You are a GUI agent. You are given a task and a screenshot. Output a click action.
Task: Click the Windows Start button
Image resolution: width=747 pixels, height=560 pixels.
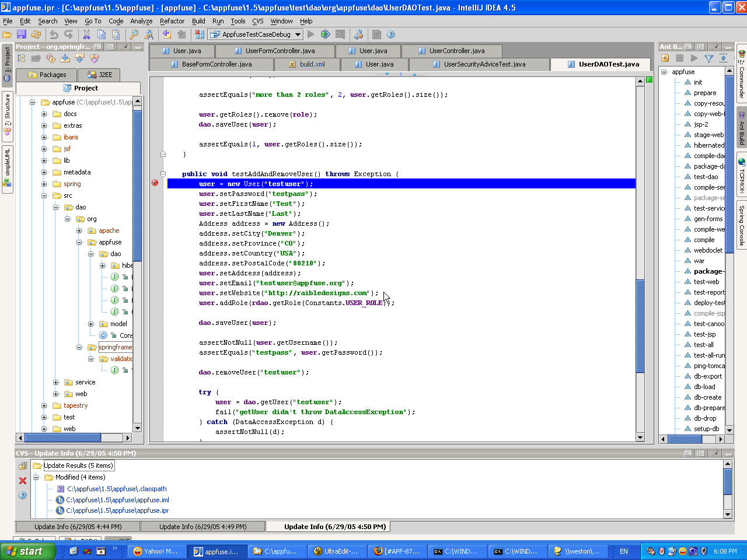[28, 551]
